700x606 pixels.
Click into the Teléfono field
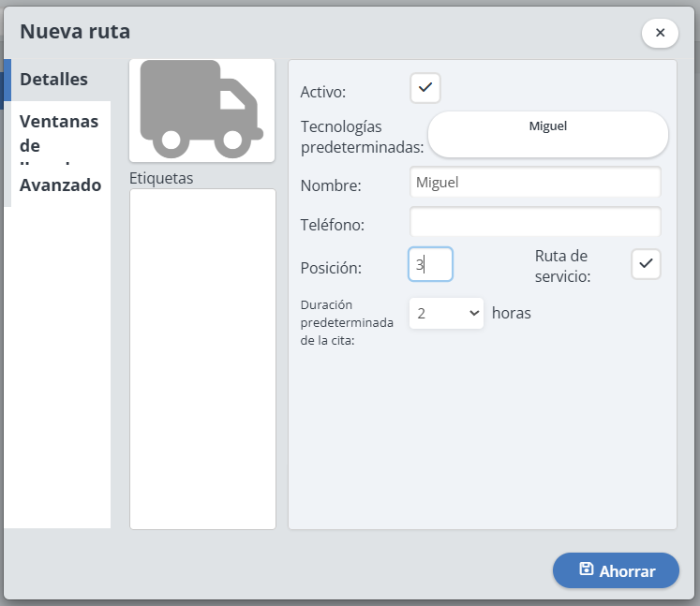pos(535,222)
